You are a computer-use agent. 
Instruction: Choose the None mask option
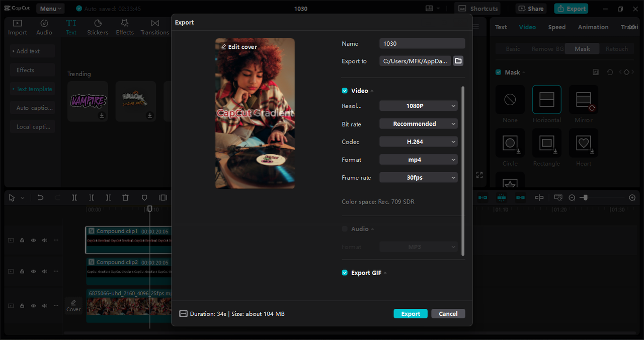click(510, 100)
